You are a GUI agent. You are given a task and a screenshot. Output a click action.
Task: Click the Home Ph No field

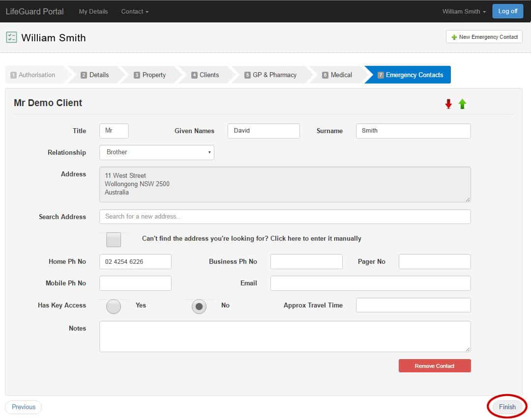[x=136, y=262]
